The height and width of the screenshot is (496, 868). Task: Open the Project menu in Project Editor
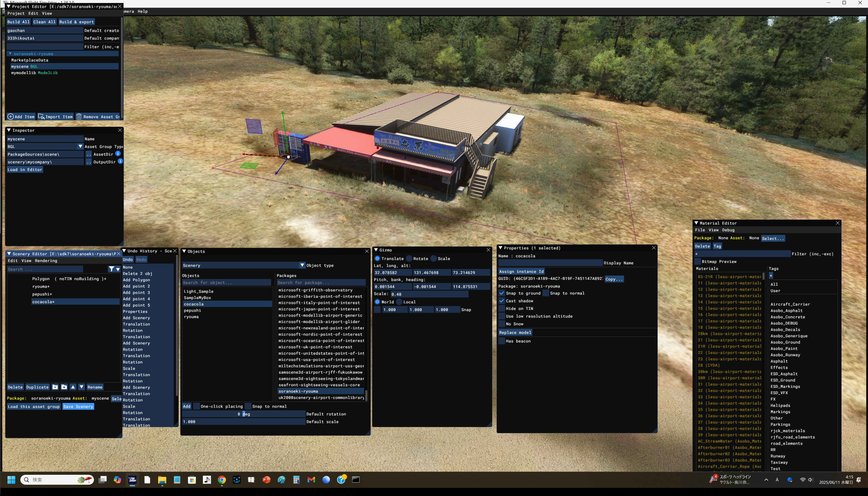(x=16, y=13)
